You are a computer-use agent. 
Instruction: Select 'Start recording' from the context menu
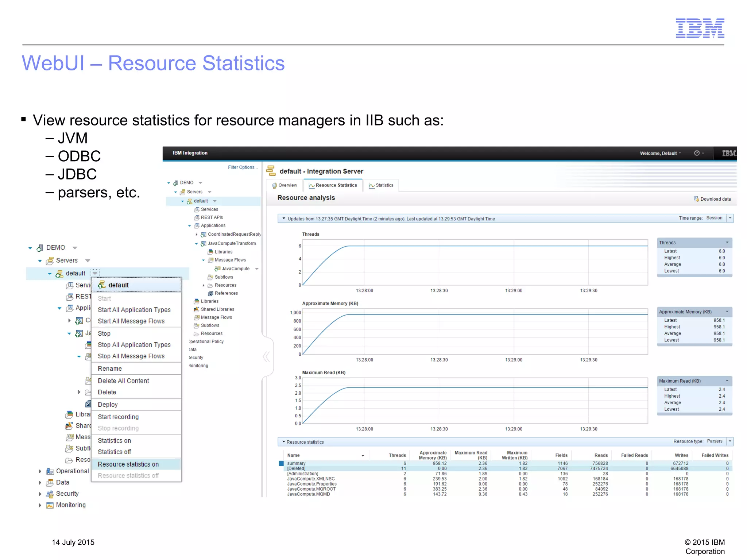pos(136,417)
